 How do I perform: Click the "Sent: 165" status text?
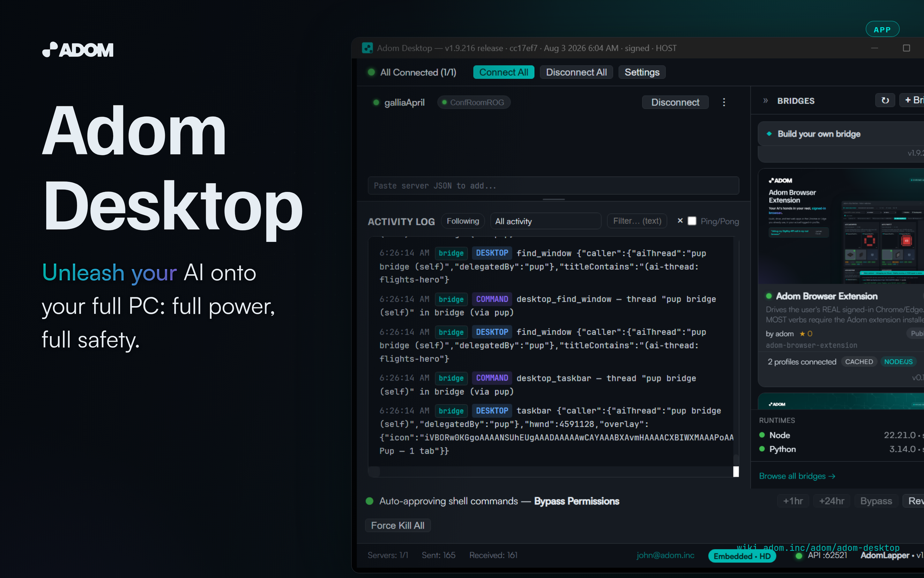click(x=438, y=555)
